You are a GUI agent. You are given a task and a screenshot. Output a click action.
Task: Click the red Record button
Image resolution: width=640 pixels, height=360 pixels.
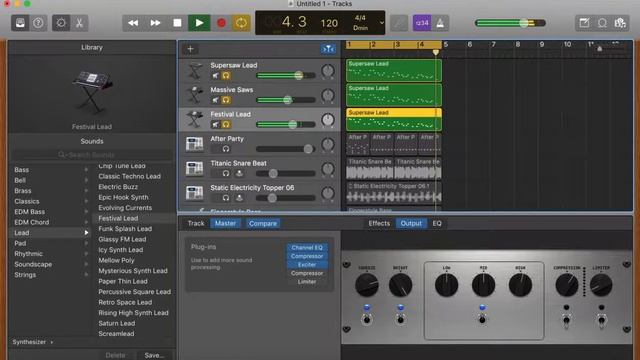pos(221,23)
